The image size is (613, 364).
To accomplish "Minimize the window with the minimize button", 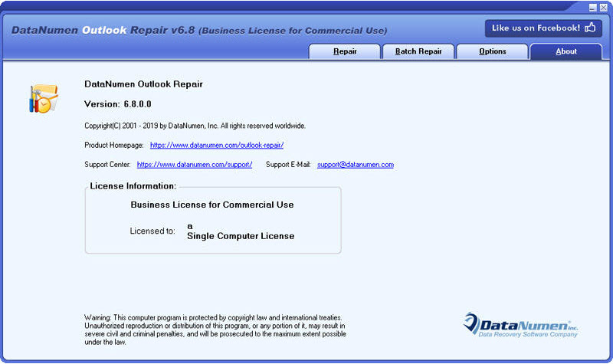I will tap(592, 8).
